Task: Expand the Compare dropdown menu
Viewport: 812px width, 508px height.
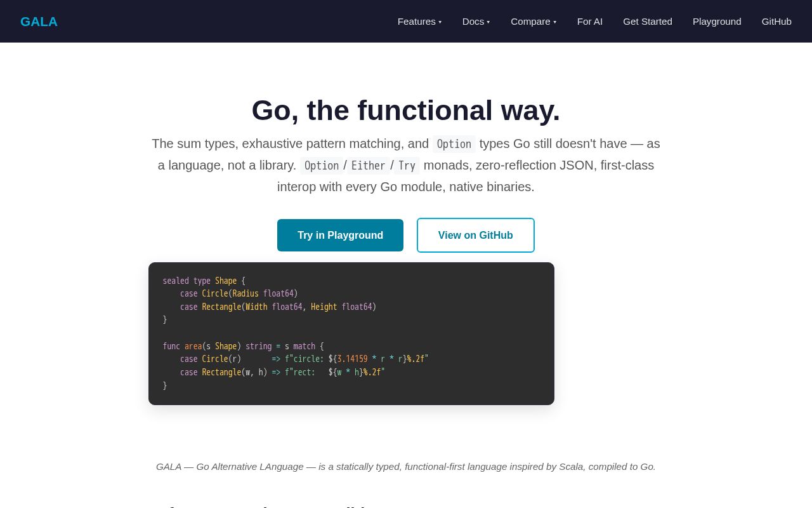Action: (534, 22)
